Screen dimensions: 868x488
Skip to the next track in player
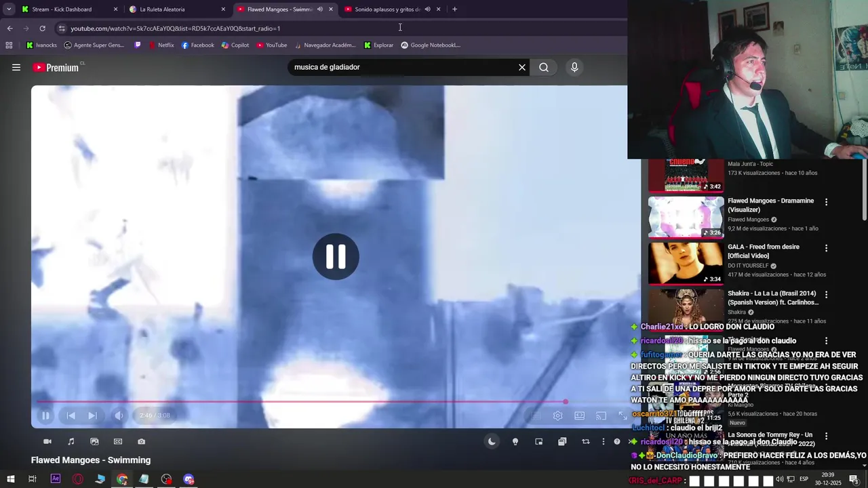(x=93, y=415)
